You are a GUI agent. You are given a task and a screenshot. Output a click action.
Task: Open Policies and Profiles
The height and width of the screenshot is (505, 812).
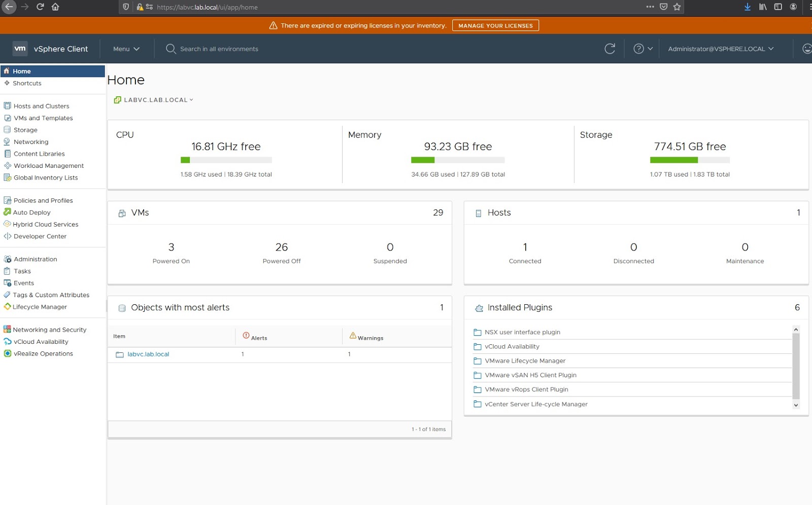(x=43, y=200)
